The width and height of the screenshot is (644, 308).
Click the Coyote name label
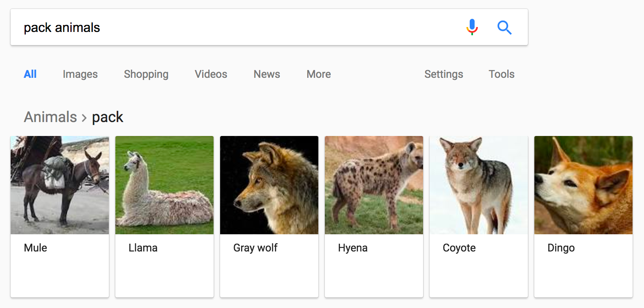coord(459,248)
